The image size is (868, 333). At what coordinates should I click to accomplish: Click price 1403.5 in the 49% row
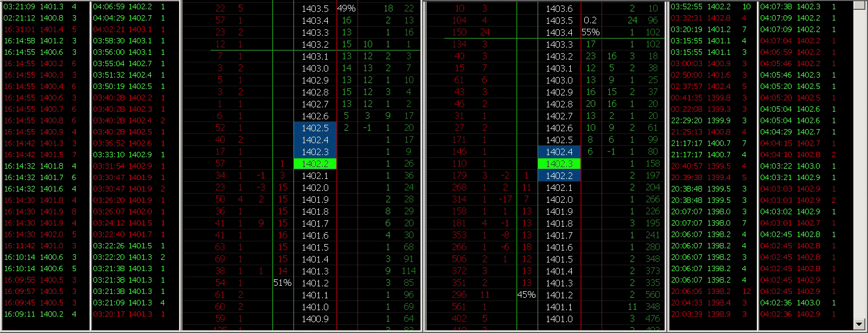click(x=315, y=9)
